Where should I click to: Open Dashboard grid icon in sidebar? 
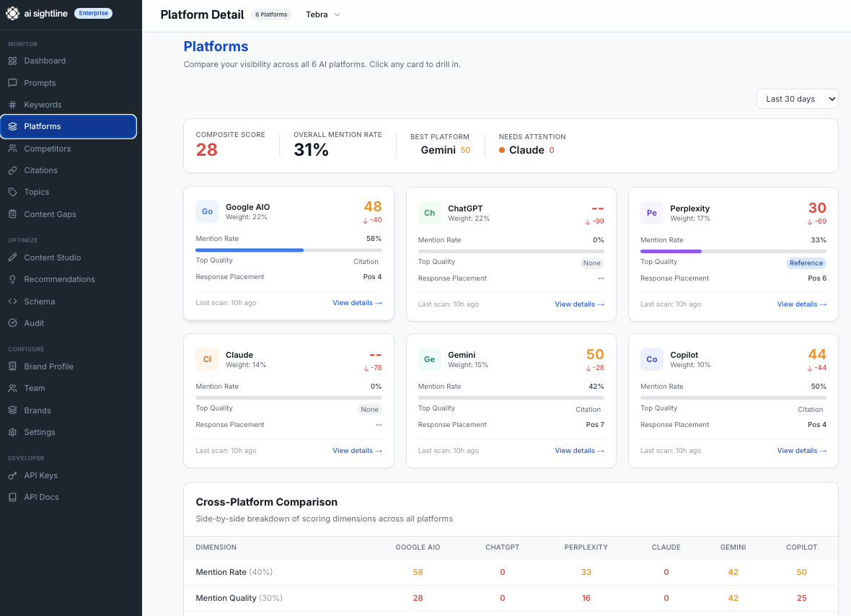12,61
